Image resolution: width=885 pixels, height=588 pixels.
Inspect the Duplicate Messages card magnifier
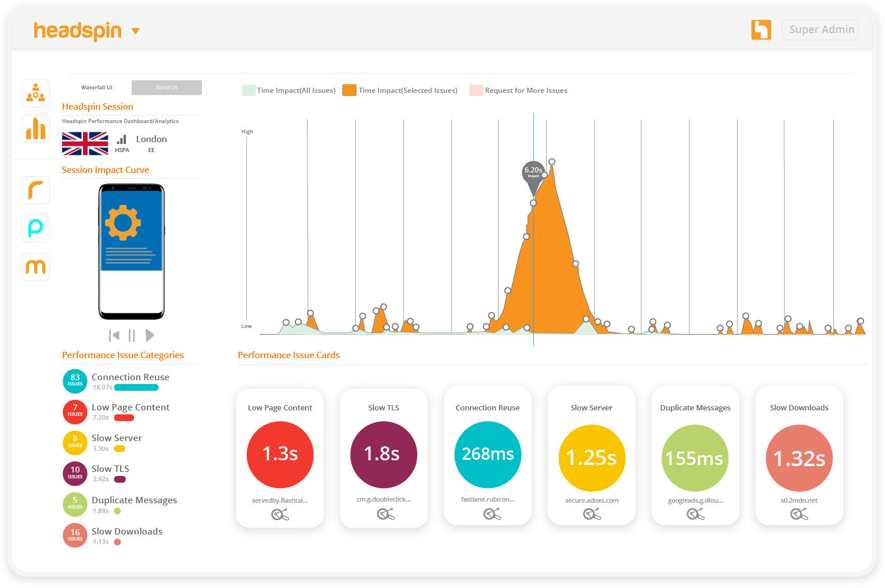pyautogui.click(x=695, y=514)
